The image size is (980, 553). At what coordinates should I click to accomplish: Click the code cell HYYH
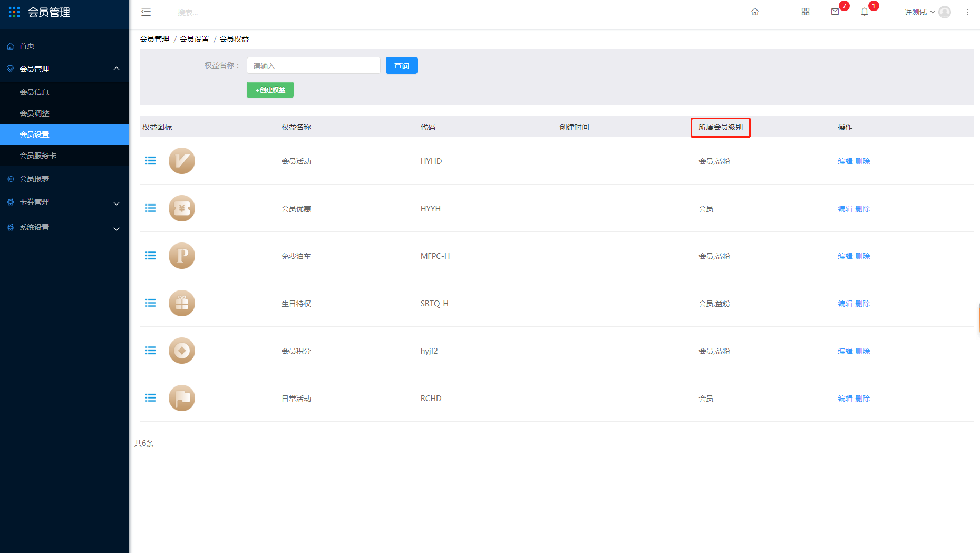pos(431,209)
